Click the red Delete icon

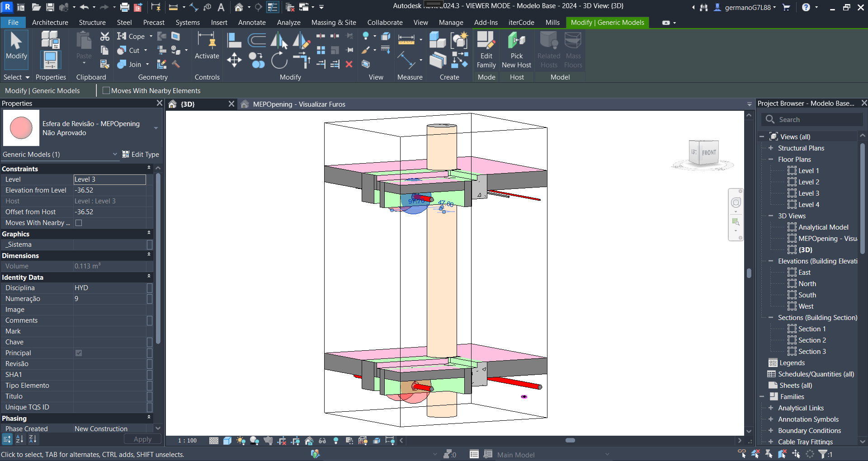click(349, 64)
